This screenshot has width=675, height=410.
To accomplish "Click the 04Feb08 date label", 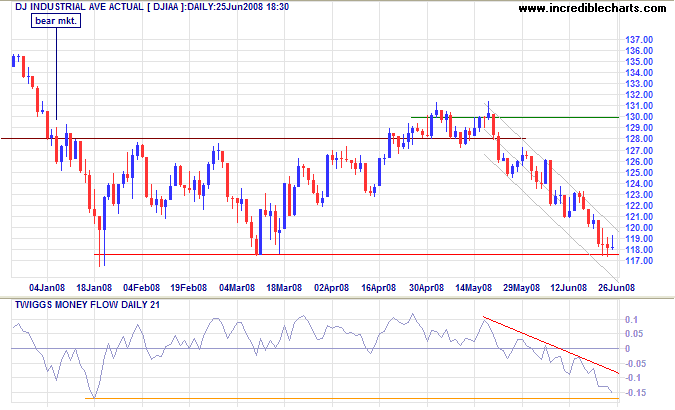I will (x=142, y=288).
